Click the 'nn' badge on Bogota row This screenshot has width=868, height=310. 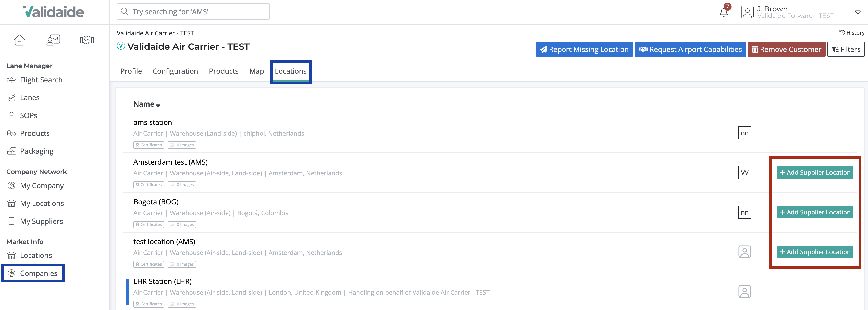coord(744,212)
